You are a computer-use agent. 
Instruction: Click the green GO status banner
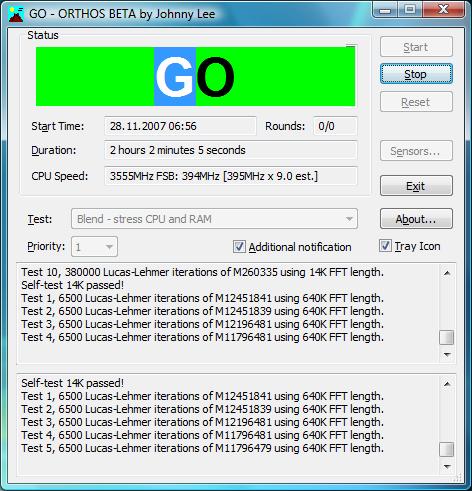(x=195, y=76)
